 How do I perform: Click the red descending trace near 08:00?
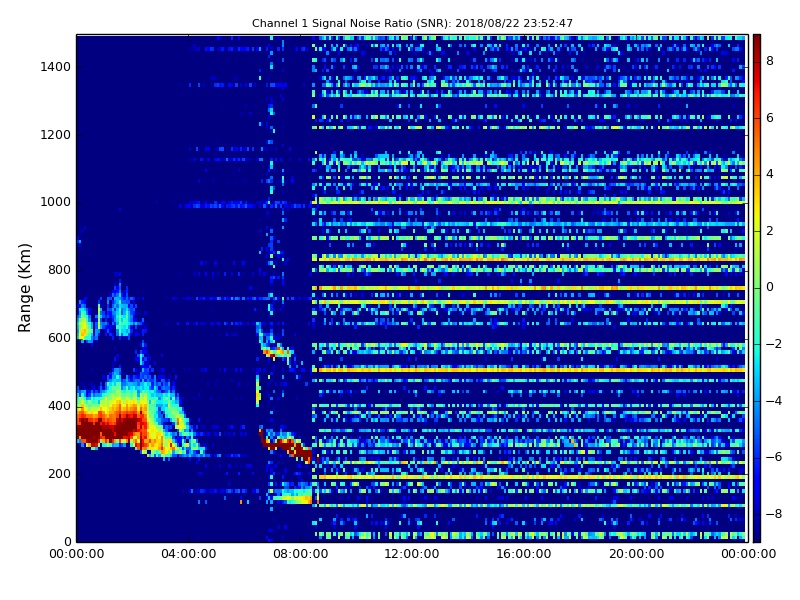tap(287, 445)
